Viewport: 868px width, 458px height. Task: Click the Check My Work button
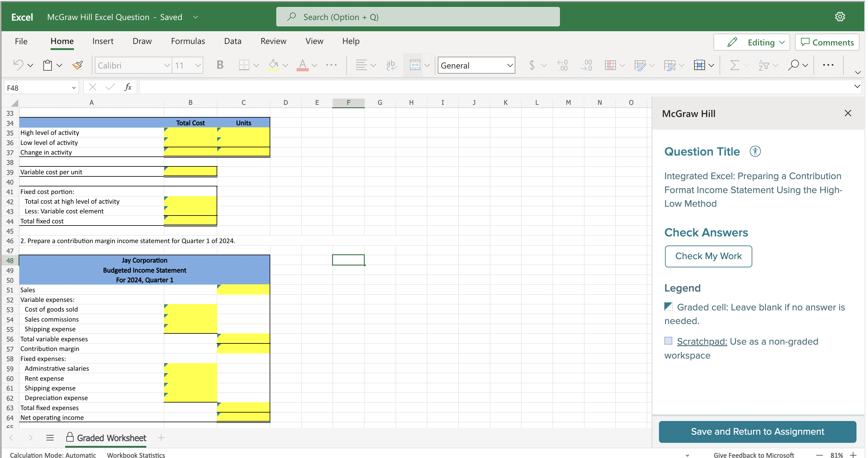point(708,256)
